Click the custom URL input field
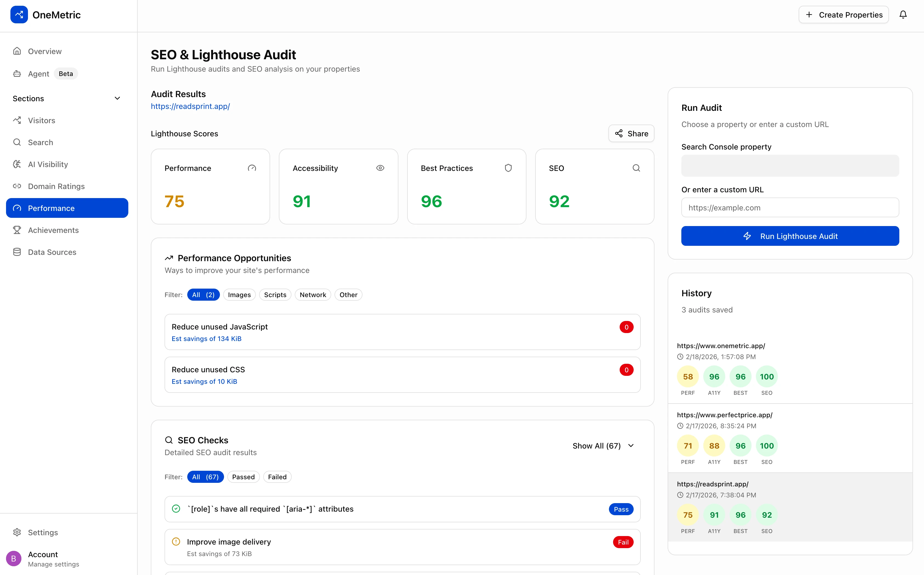924x575 pixels. (790, 208)
